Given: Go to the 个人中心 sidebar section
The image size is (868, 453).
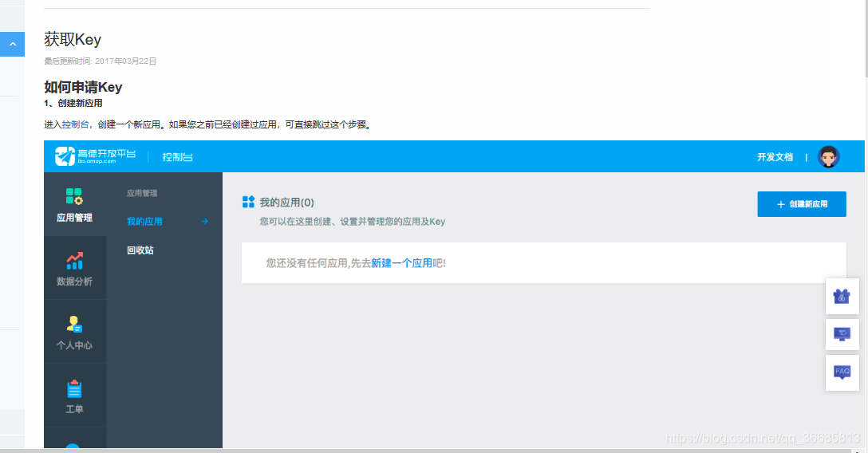Looking at the screenshot, I should tap(75, 332).
